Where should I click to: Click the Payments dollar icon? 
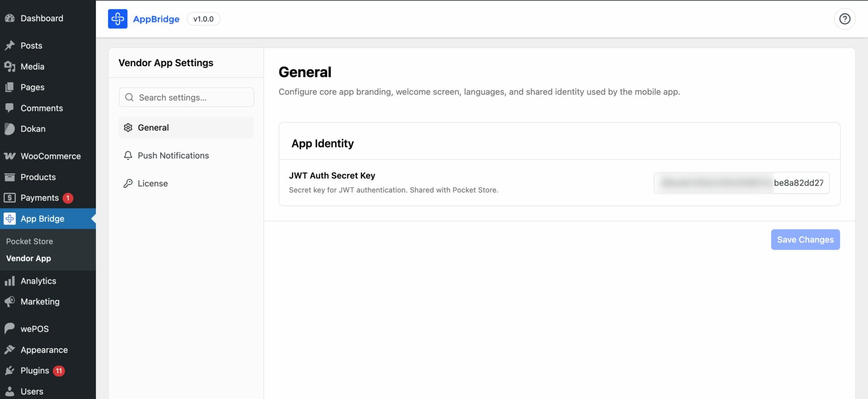[10, 198]
